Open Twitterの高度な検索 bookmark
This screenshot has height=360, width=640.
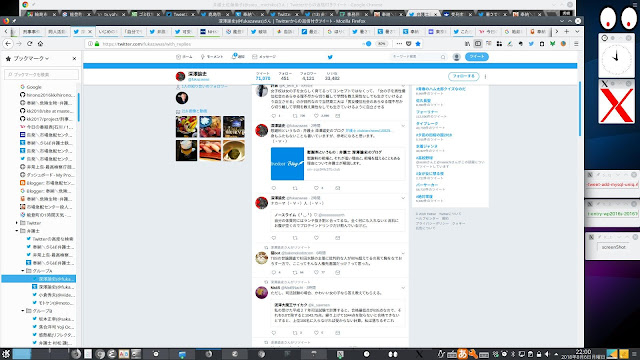[50, 239]
